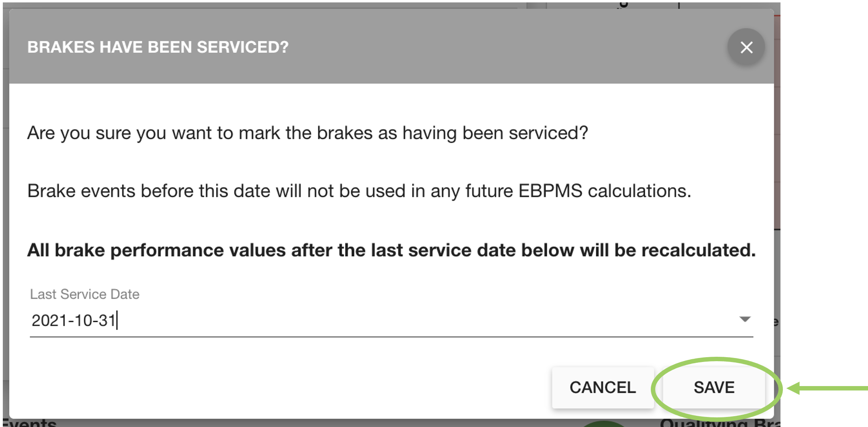This screenshot has width=868, height=427.
Task: Open the Last Service Date dropdown arrow
Action: pyautogui.click(x=745, y=319)
